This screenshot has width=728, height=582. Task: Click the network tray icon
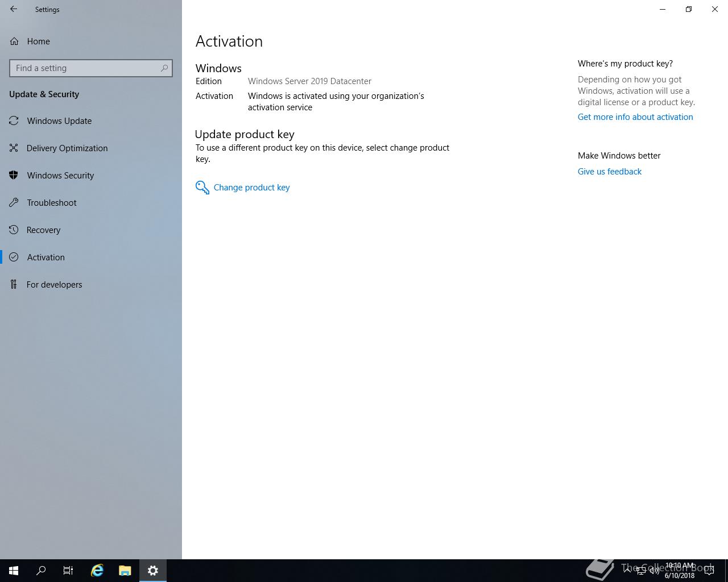click(x=640, y=571)
